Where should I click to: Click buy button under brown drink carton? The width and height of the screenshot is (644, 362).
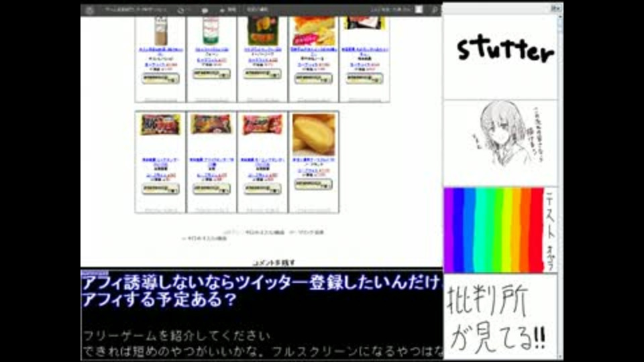(160, 78)
